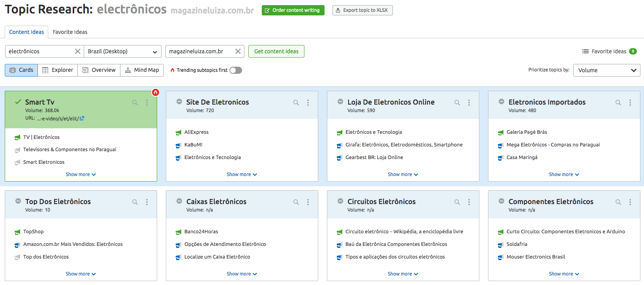Switch to the Favorite Ideas tab
Screen dimensions: 644x285
[x=70, y=32]
